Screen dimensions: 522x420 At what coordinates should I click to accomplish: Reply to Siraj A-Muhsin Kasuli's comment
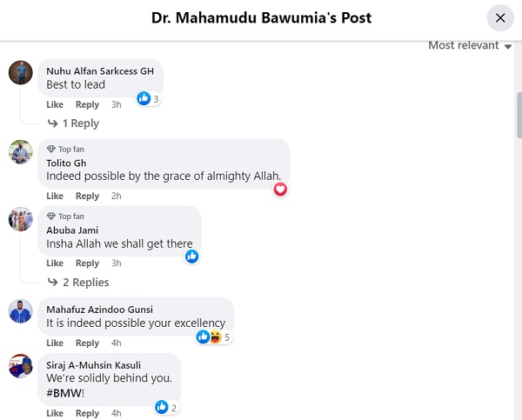[x=87, y=413]
